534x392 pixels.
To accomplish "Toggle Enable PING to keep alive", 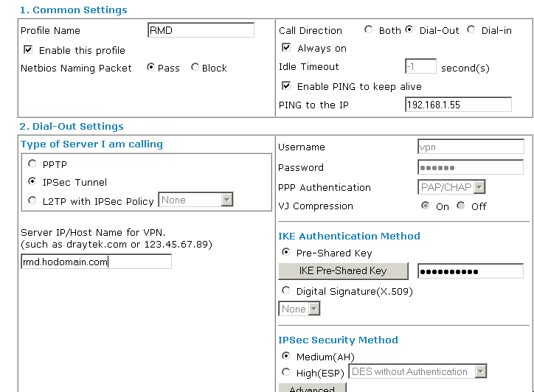I will (x=286, y=85).
